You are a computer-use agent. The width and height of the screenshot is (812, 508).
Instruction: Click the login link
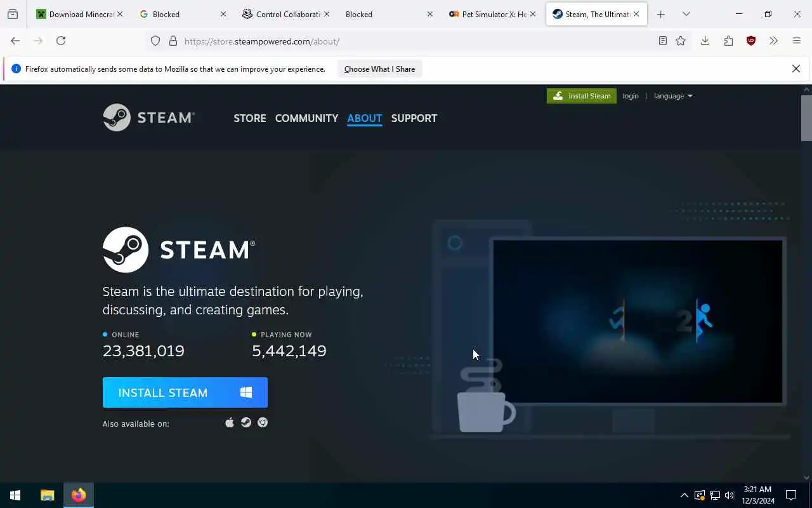pos(631,96)
